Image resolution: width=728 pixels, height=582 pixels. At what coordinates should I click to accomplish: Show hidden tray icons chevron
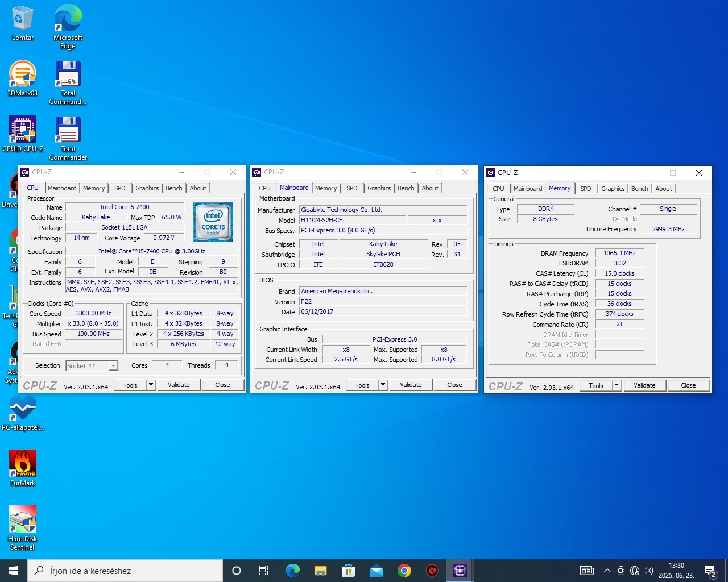click(607, 571)
